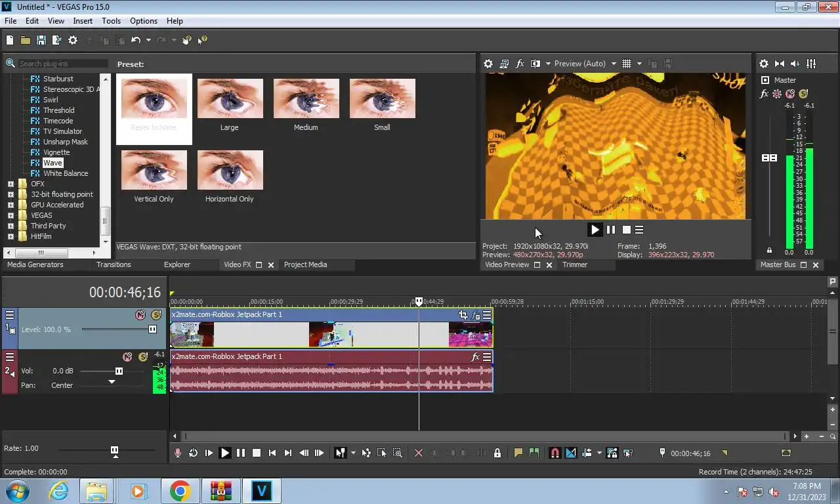This screenshot has width=840, height=504.
Task: Click the Undo arrow icon
Action: point(136,40)
